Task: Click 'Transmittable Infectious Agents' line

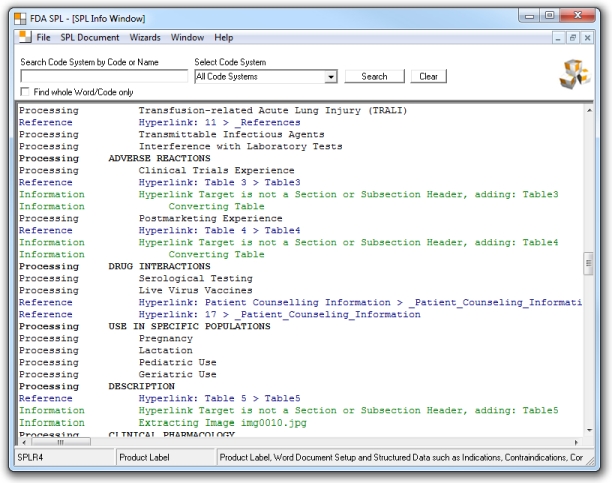Action: (x=231, y=134)
